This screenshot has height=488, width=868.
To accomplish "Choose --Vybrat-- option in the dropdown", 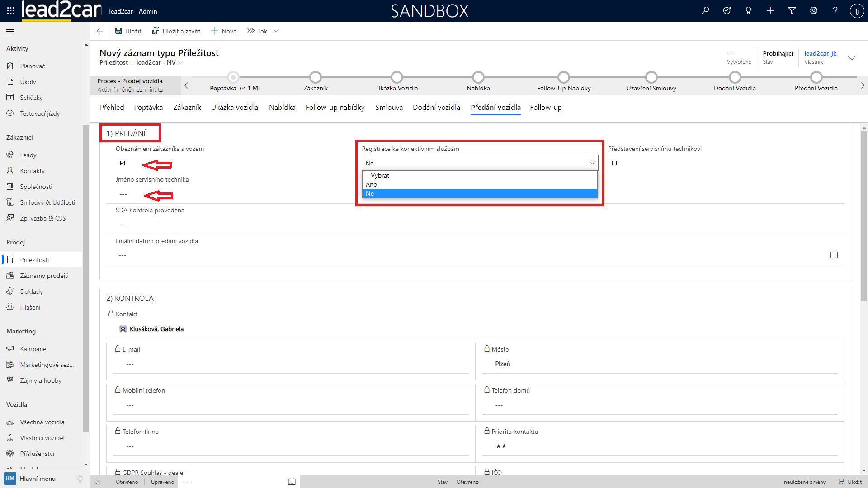I will [x=380, y=175].
